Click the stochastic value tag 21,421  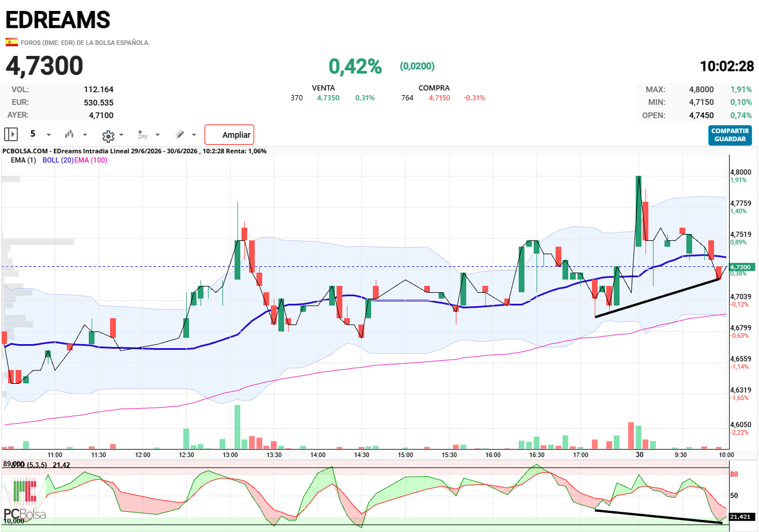click(741, 517)
